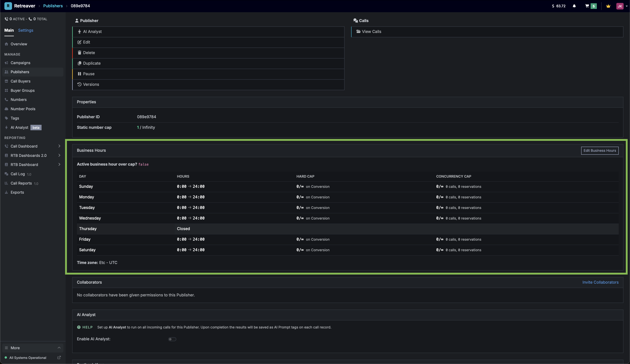The width and height of the screenshot is (630, 364).
Task: Click the HELP icon in AI Analyst
Action: tap(79, 327)
